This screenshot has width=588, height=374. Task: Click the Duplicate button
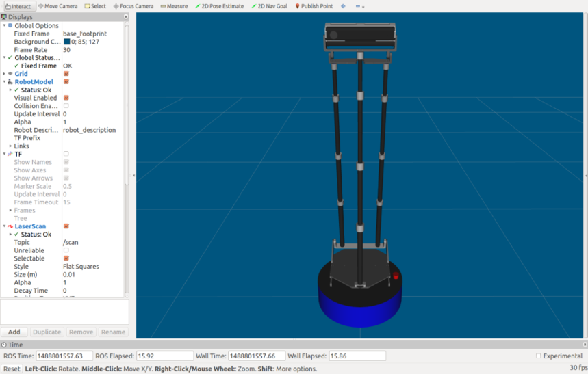point(47,332)
